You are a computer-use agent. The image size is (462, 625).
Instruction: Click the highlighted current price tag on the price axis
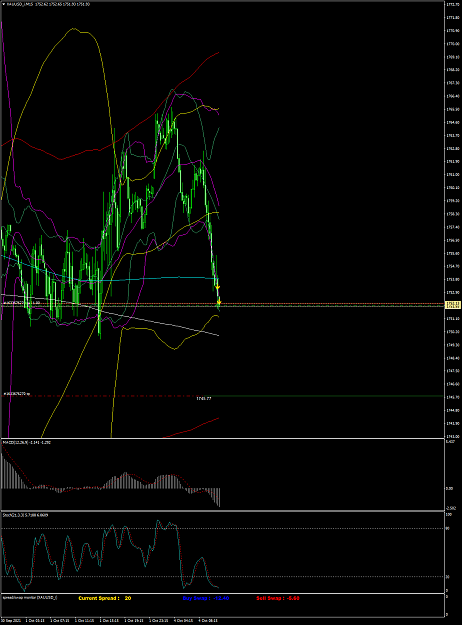453,305
